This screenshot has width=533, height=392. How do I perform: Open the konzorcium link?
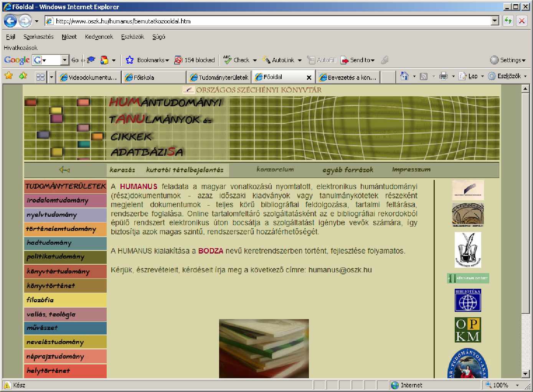(x=275, y=169)
